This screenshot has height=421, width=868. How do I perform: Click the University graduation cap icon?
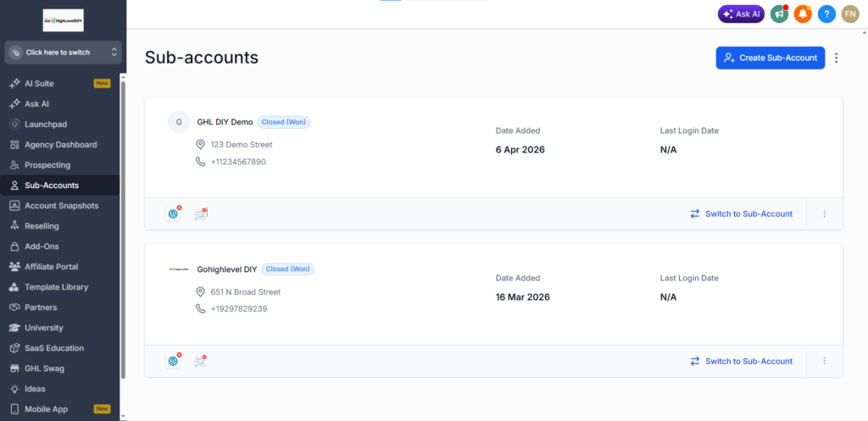click(x=15, y=328)
